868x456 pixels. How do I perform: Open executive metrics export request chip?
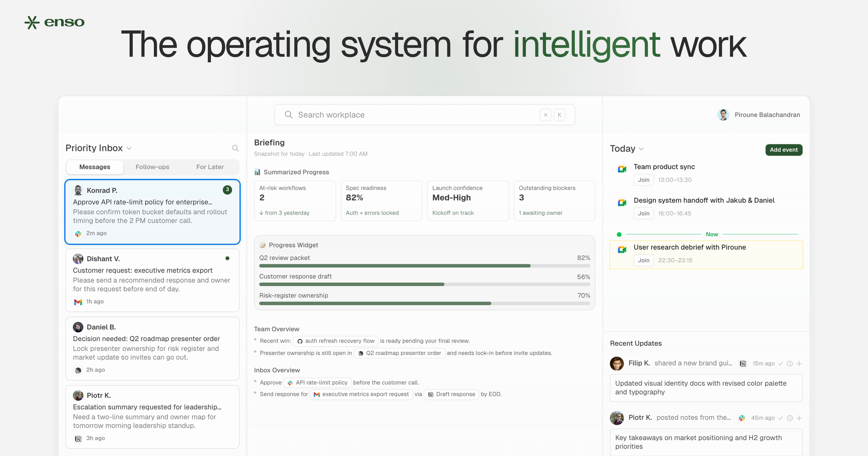tap(361, 394)
